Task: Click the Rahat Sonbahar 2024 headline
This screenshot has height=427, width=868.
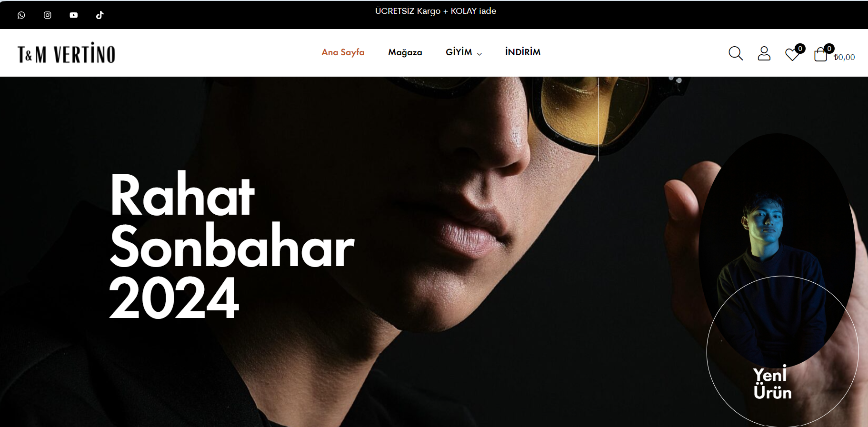Action: pos(231,246)
